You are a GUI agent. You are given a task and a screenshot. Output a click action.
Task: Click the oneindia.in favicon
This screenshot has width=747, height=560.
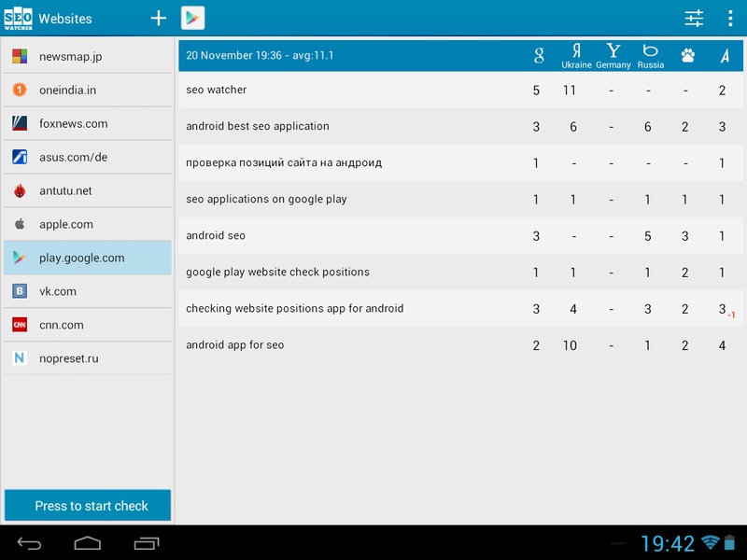click(x=20, y=90)
